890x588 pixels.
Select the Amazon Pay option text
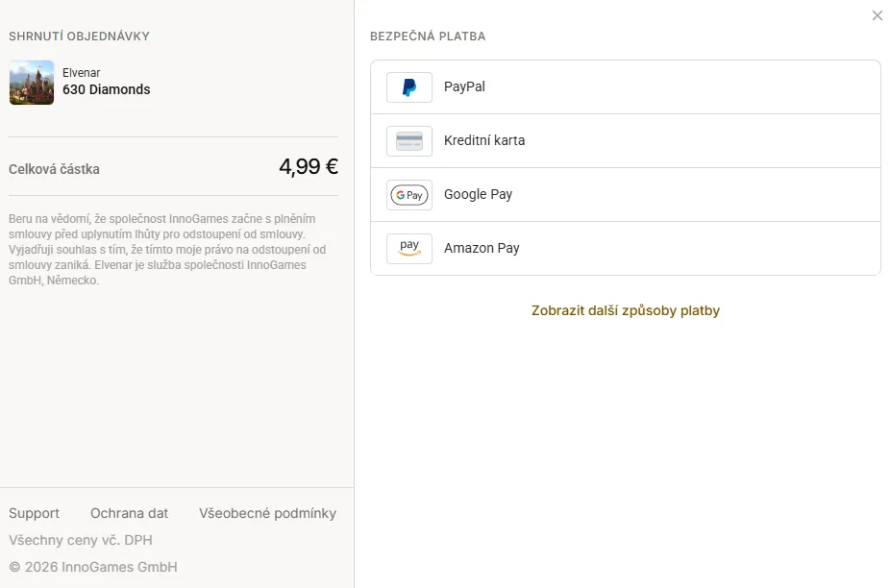(x=482, y=249)
